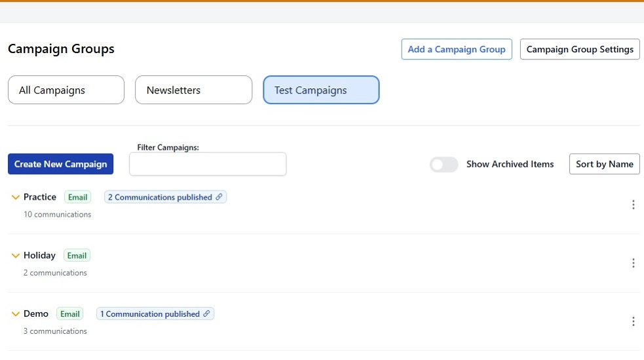Click link icon in Practice published badge

coord(219,197)
